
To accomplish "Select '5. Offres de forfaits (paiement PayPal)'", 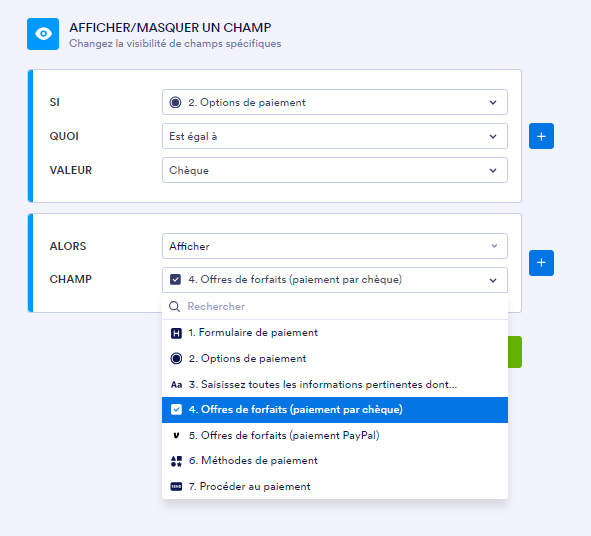I will [x=335, y=435].
